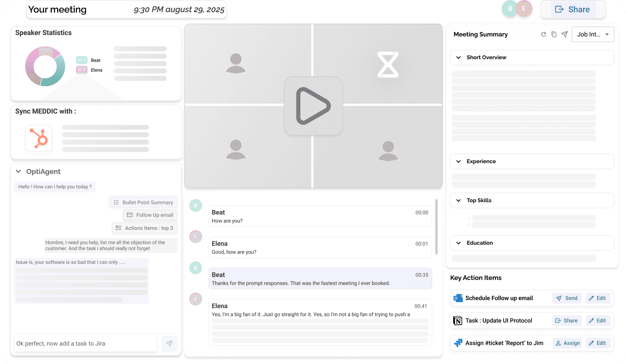Click the Jira icon next to Assign #ticket
Screen dimensions: 626x364
click(x=458, y=343)
